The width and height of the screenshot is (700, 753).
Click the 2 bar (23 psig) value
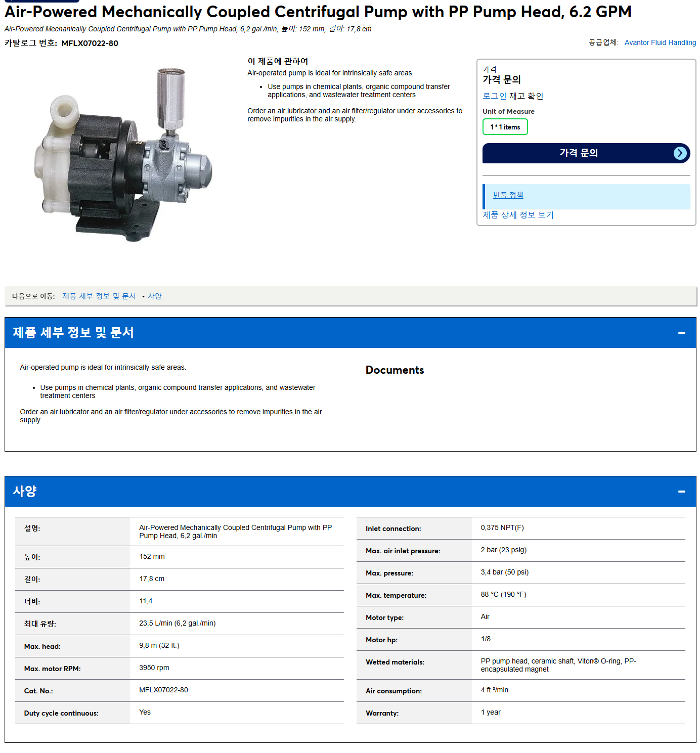click(x=503, y=550)
